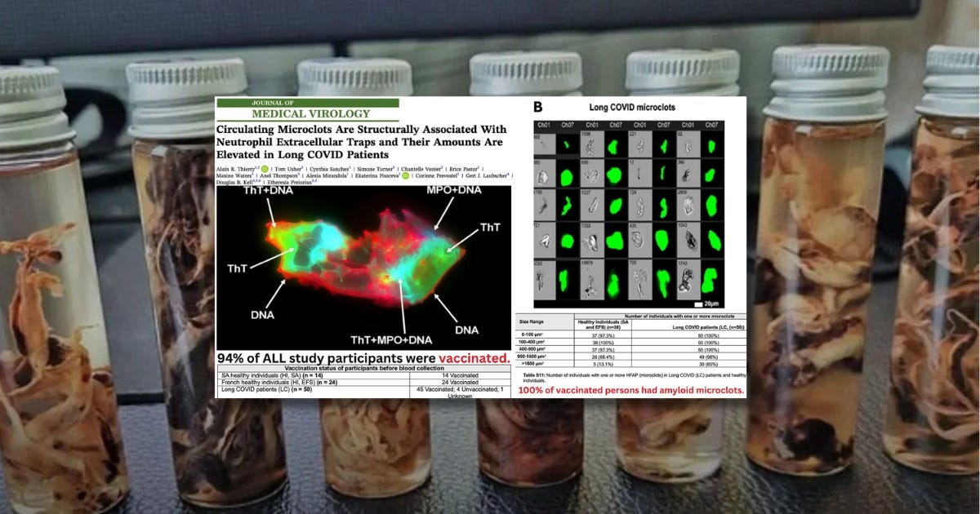
Task: Click the fluorescent microclot micrograph image
Action: 363,268
